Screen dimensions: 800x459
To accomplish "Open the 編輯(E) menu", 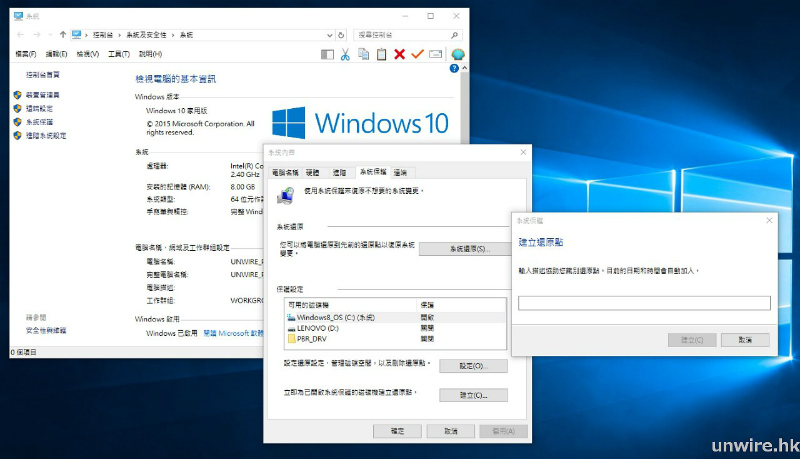I will [x=56, y=54].
